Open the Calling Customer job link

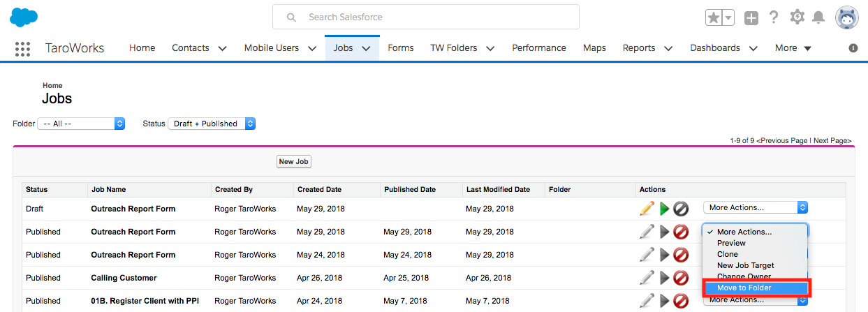(x=124, y=278)
